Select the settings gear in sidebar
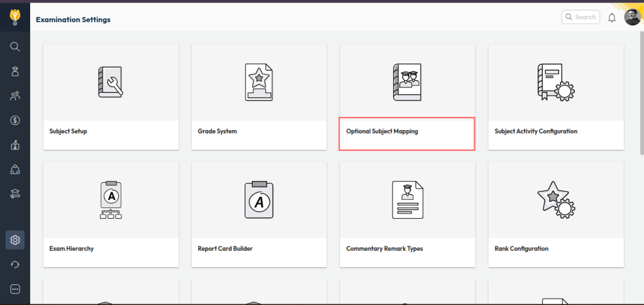 [x=15, y=240]
